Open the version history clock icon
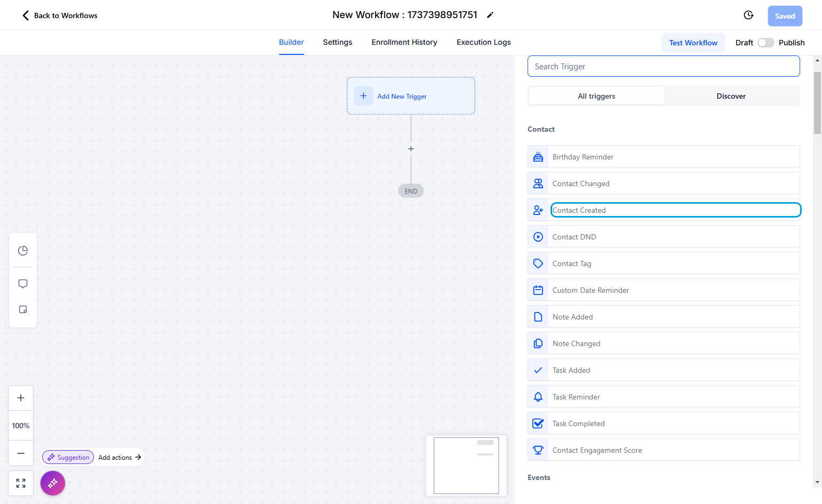Viewport: 822px width, 504px height. (x=748, y=15)
